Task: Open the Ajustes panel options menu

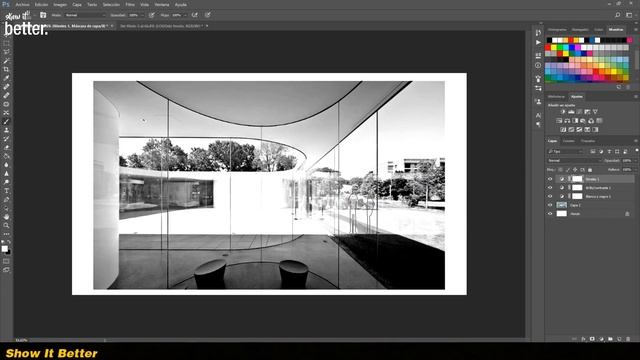Action: [636, 97]
